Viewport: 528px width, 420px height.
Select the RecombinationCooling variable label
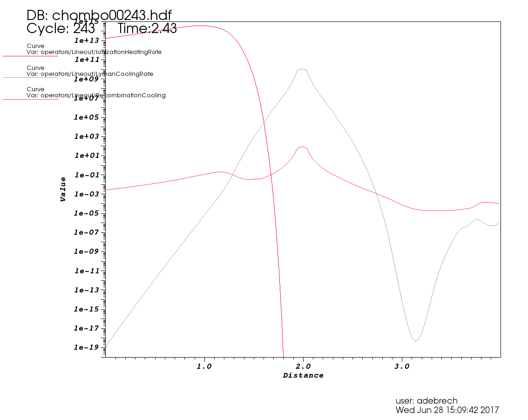(96, 95)
